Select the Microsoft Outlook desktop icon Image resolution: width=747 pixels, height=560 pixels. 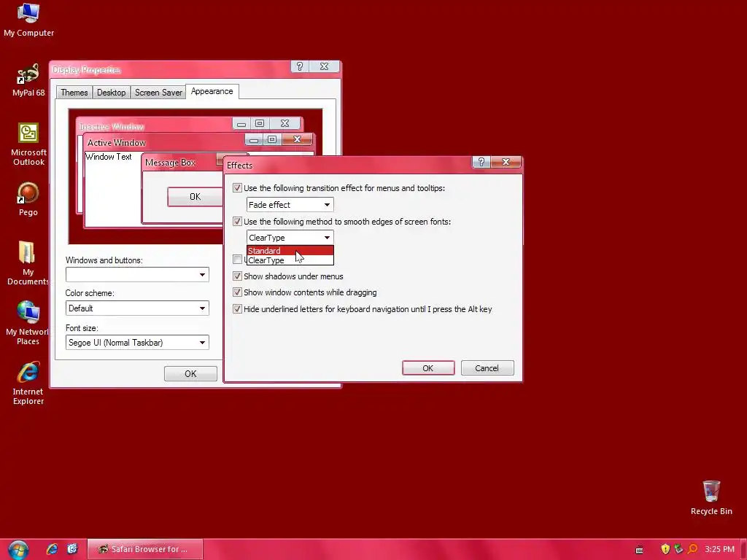coord(28,144)
